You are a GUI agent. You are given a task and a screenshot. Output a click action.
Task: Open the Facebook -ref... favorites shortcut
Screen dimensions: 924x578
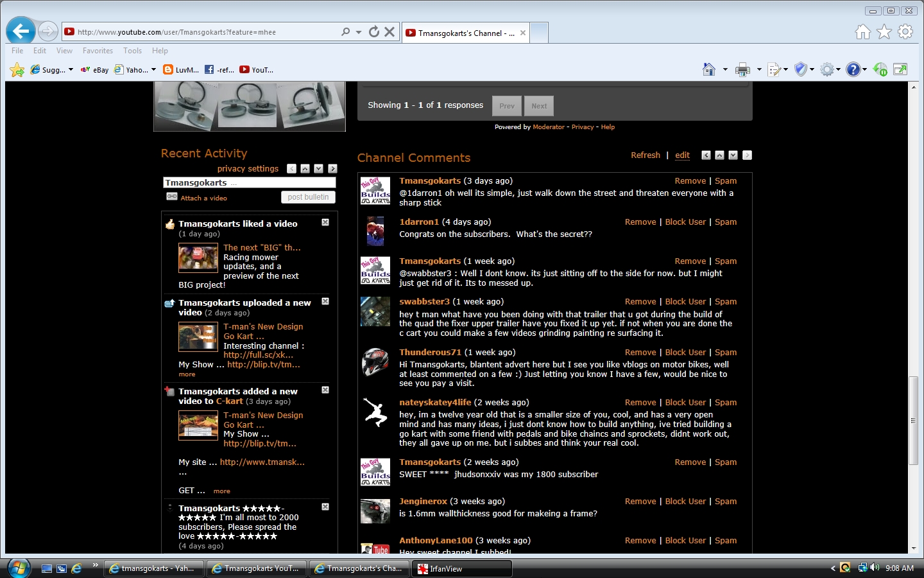click(x=219, y=69)
